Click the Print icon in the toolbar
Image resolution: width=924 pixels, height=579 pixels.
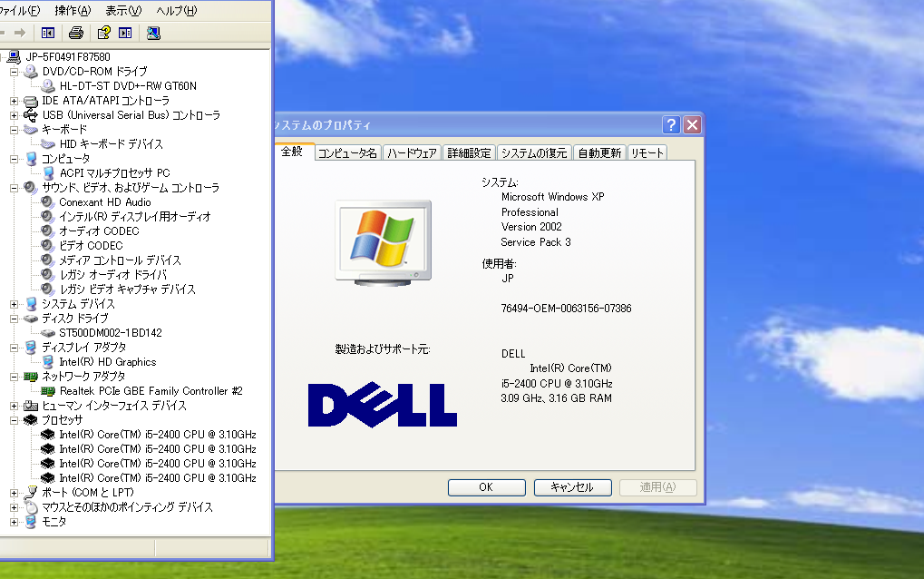click(76, 32)
